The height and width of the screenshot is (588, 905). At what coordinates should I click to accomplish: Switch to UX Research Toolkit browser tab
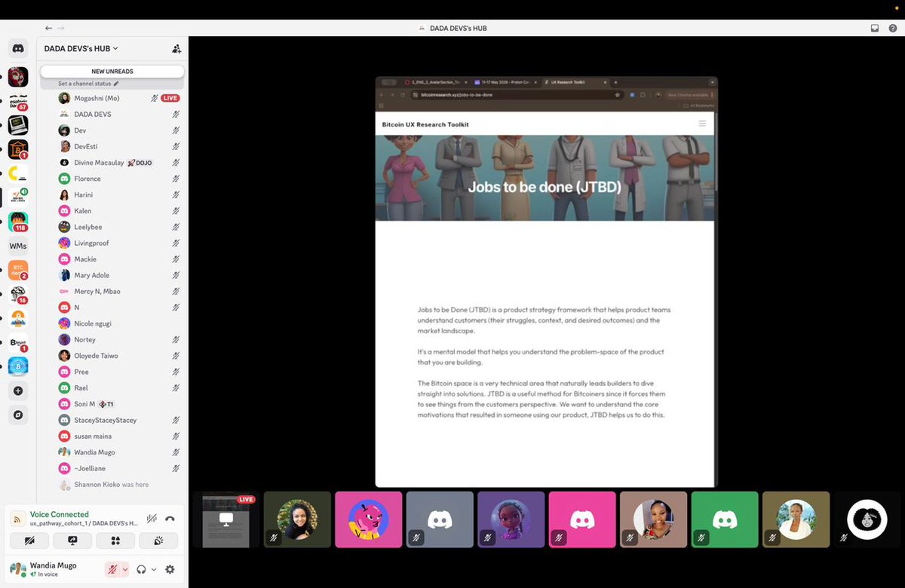(x=574, y=81)
